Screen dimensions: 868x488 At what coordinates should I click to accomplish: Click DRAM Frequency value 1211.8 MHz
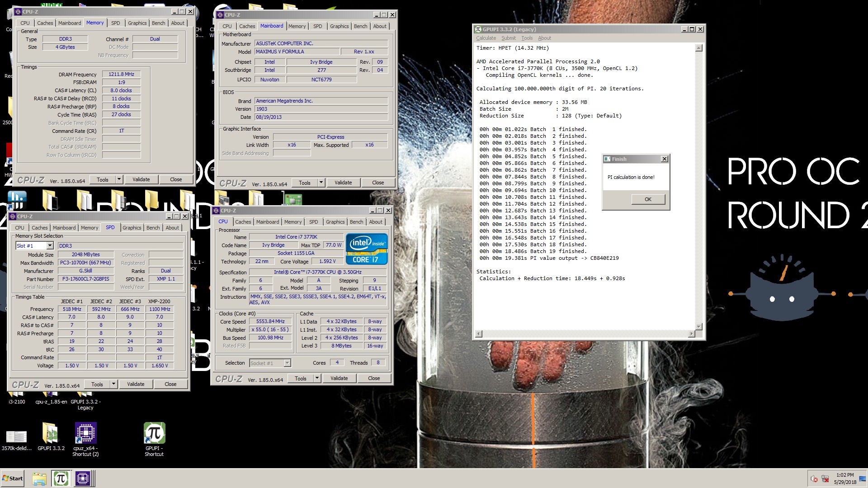tap(121, 74)
